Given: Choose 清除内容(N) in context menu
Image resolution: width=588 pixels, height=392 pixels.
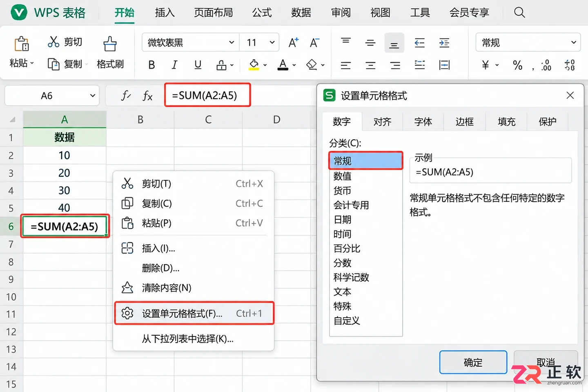Looking at the screenshot, I should point(194,288).
